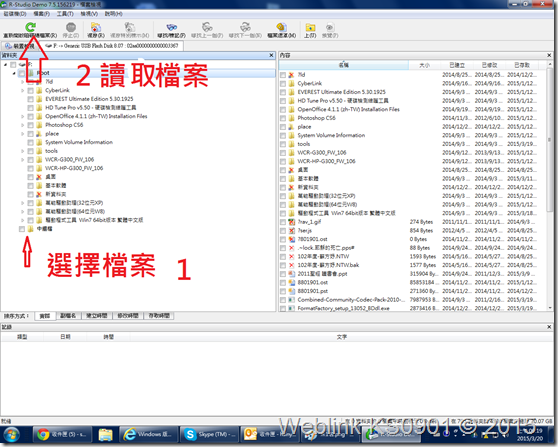Click the Recover Marked toolbar icon
558x447 pixels.
coord(130,27)
